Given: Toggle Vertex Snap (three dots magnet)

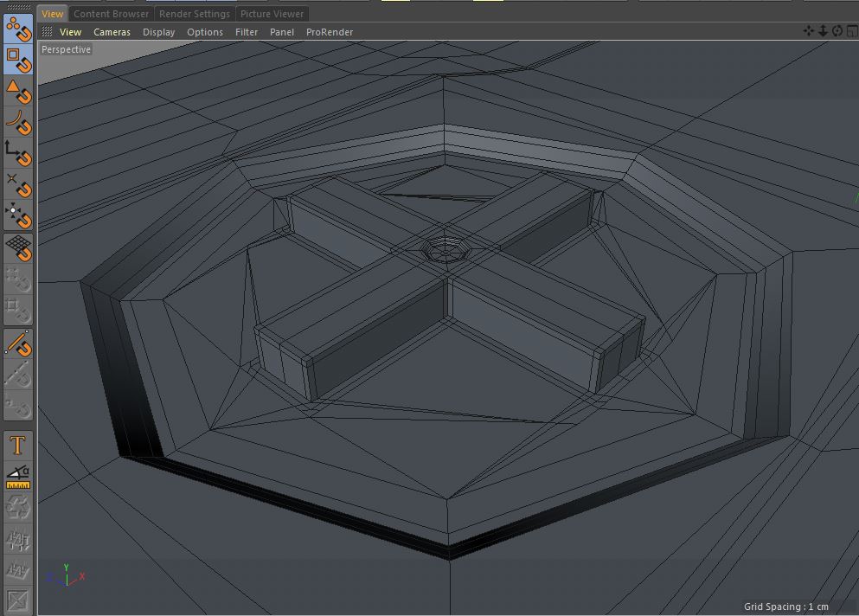Looking at the screenshot, I should pyautogui.click(x=19, y=29).
